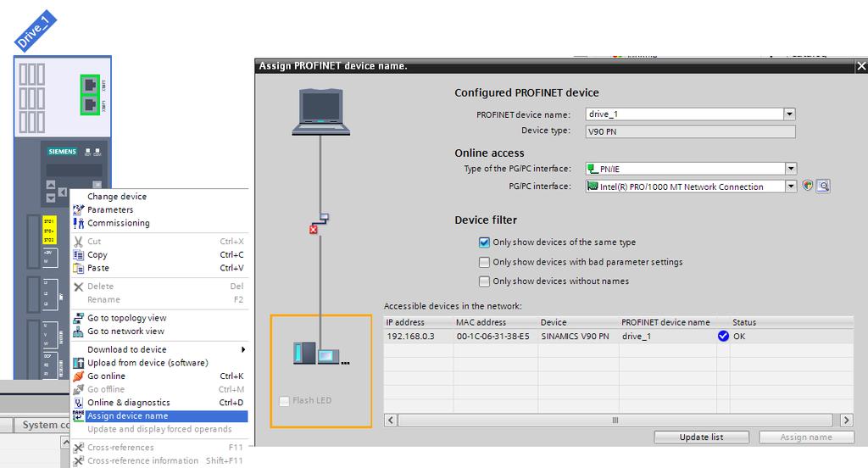Click Paste in context menu

(x=159, y=268)
